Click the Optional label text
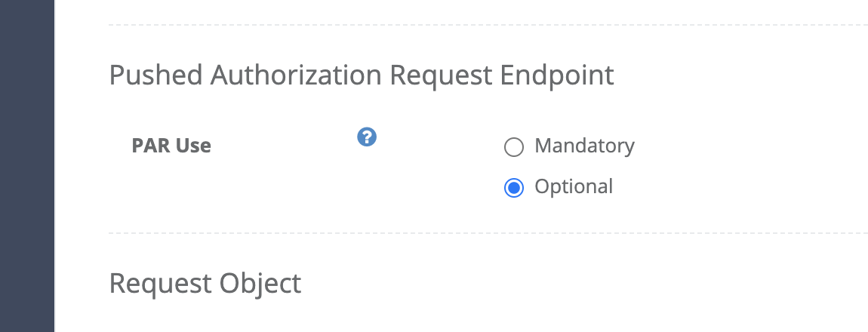 574,186
